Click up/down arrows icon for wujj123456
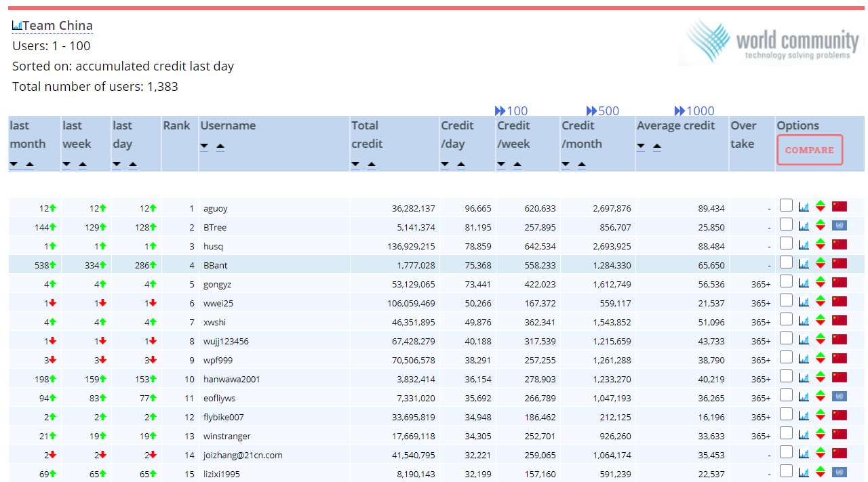The width and height of the screenshot is (868, 482). click(x=821, y=339)
